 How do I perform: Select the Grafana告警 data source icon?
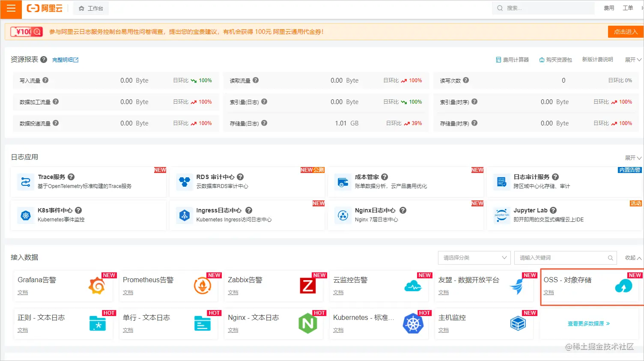pos(97,286)
